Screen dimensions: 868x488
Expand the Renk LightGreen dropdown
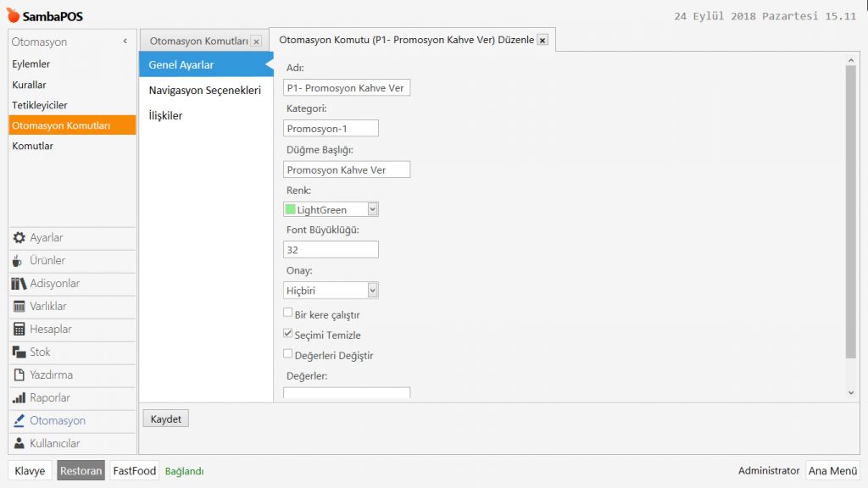click(x=373, y=209)
